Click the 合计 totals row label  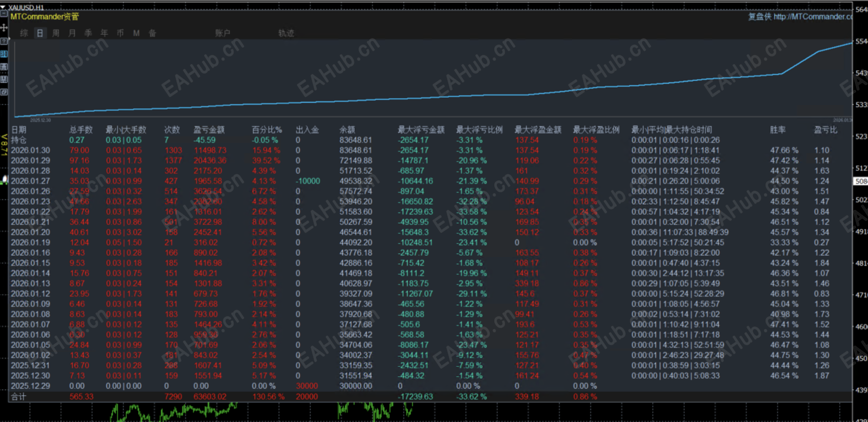pos(19,397)
